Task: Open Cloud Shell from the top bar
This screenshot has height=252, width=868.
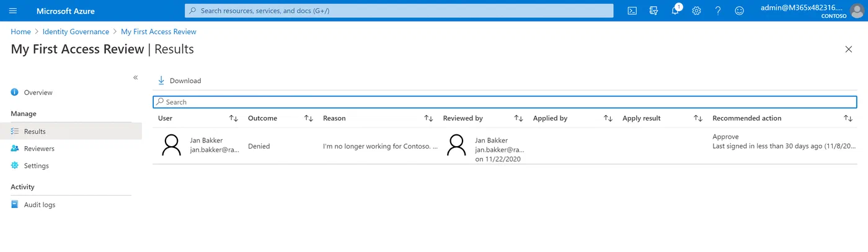Action: pos(632,11)
